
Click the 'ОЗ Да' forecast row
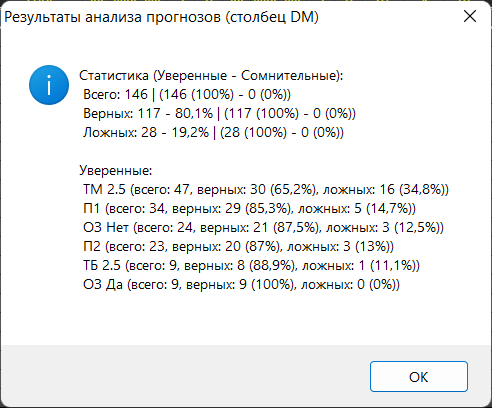pyautogui.click(x=241, y=285)
